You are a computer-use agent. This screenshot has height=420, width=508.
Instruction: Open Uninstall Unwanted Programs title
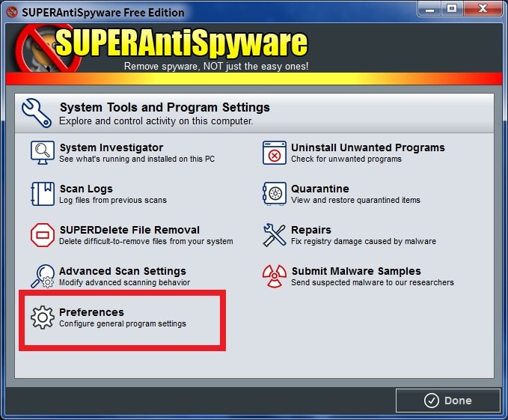[x=367, y=147]
